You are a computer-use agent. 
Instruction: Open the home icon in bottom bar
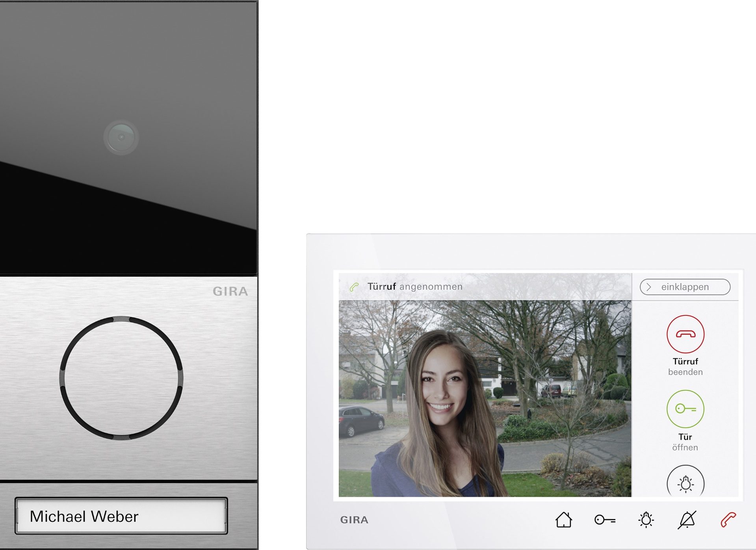tap(563, 520)
